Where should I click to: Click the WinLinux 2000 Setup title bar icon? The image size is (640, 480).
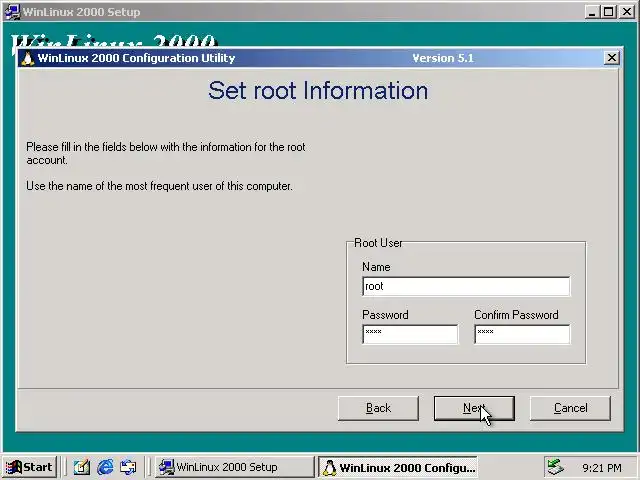[12, 11]
